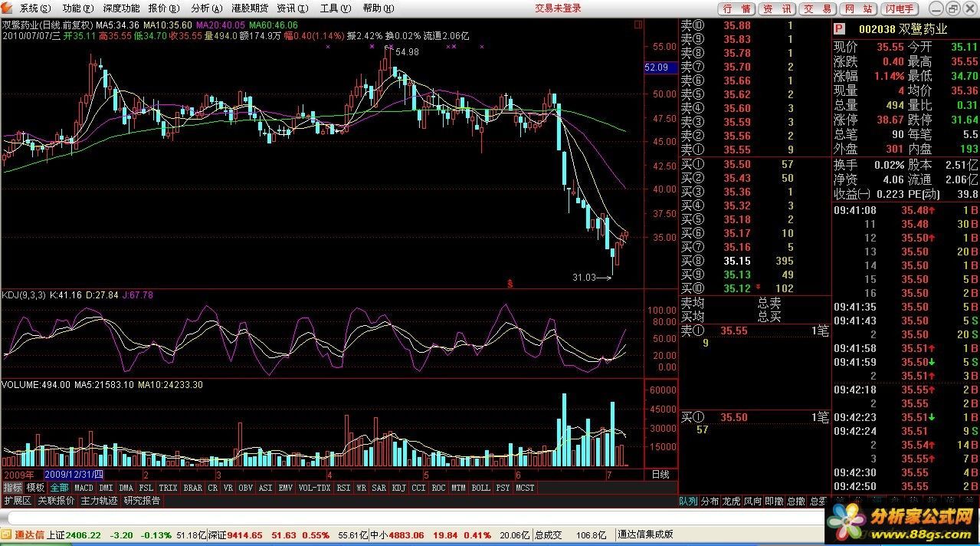Switch to the VR indicator tab
Screen dimensions: 980x546
pos(228,488)
